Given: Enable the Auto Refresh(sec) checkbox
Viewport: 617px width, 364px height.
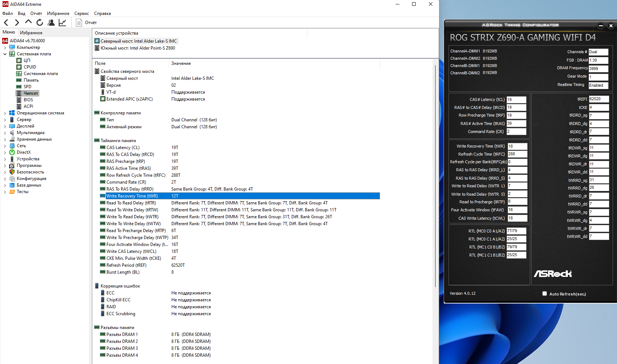Looking at the screenshot, I should [x=544, y=294].
